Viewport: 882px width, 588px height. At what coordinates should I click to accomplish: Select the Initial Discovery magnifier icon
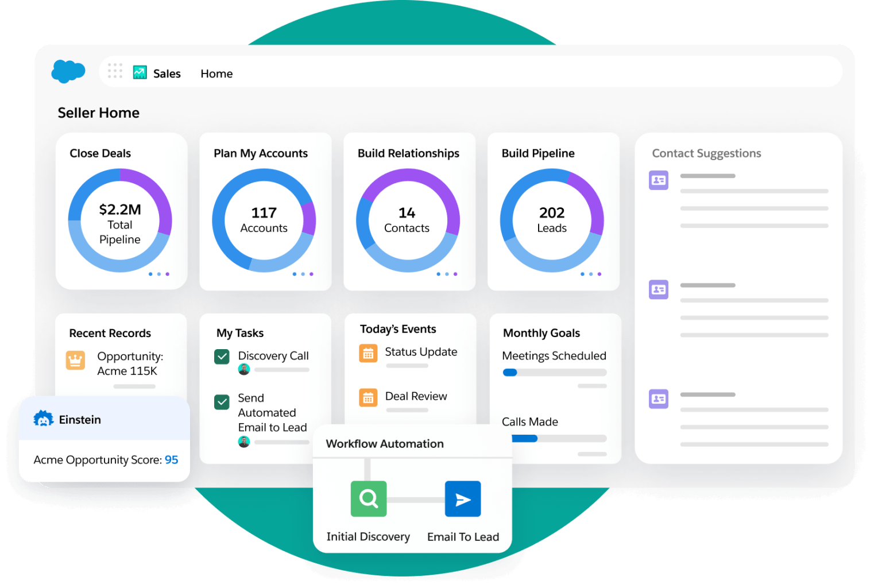point(368,498)
